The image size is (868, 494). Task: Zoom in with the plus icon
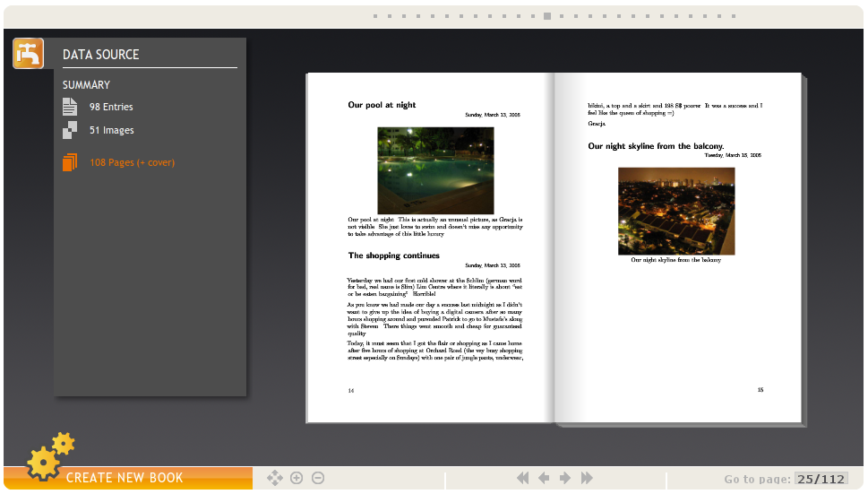(x=296, y=479)
